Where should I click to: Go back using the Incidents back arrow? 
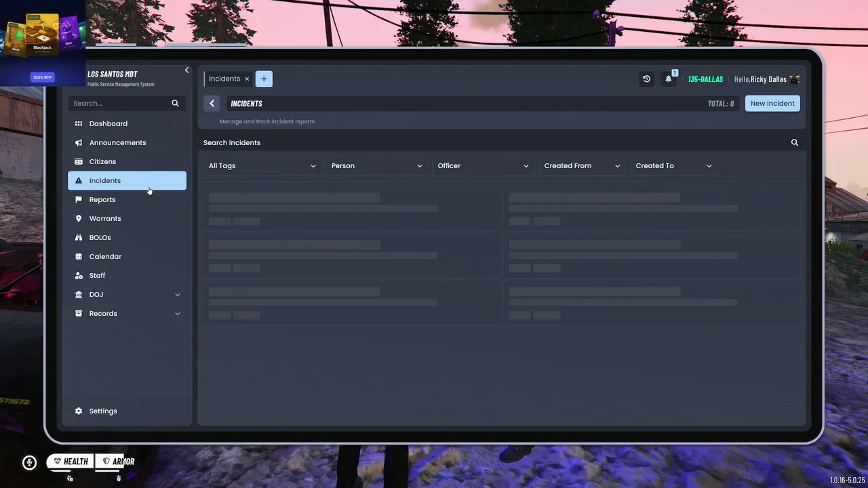(212, 103)
